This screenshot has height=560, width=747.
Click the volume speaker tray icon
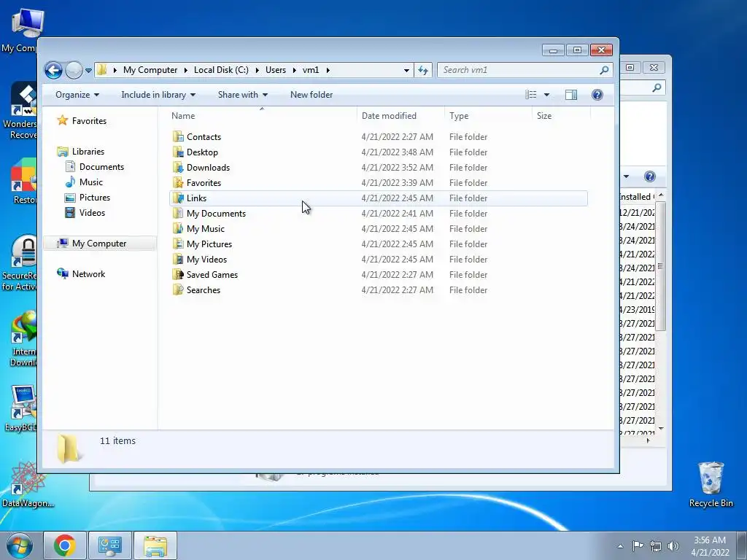673,546
